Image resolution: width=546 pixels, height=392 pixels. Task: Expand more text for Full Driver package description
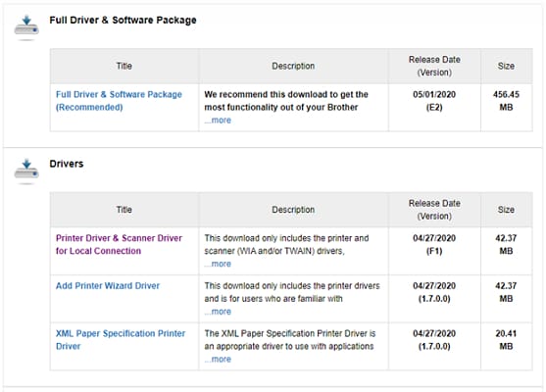point(218,121)
